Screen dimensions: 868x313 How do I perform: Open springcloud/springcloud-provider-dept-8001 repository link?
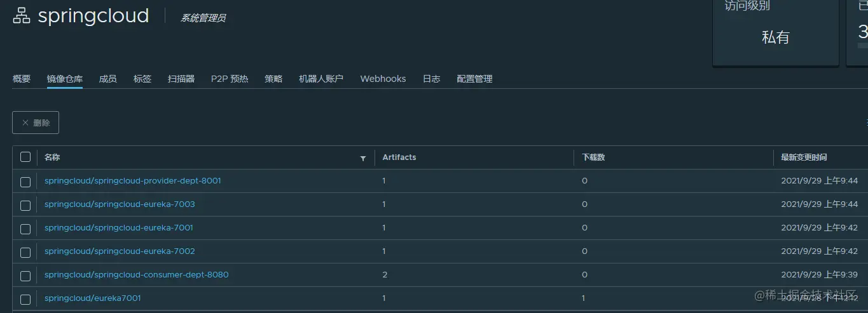pos(133,181)
